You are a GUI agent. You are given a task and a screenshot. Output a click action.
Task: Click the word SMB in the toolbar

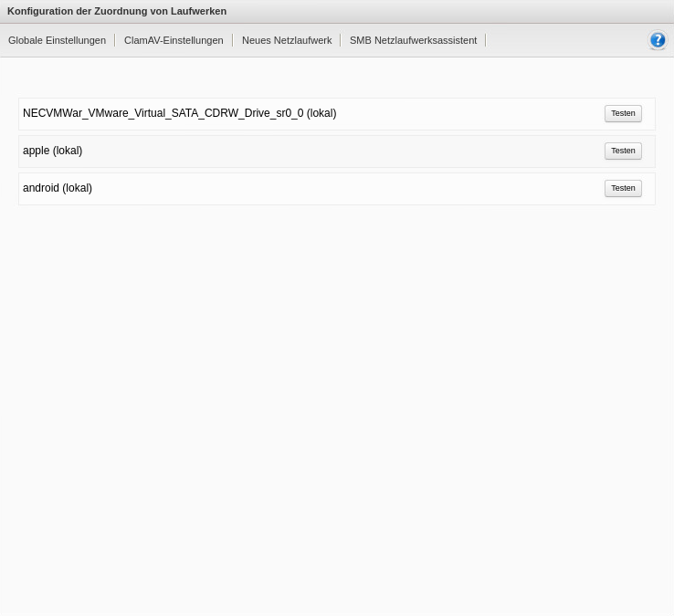360,40
